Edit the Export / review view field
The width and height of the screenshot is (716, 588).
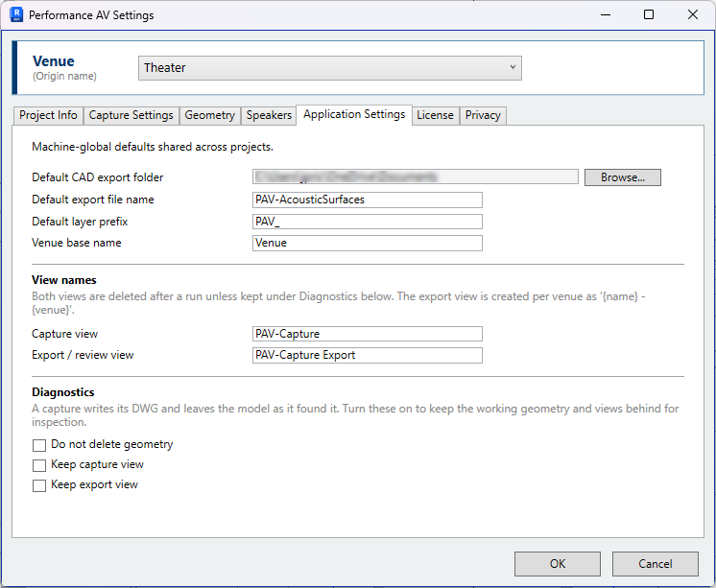point(368,355)
